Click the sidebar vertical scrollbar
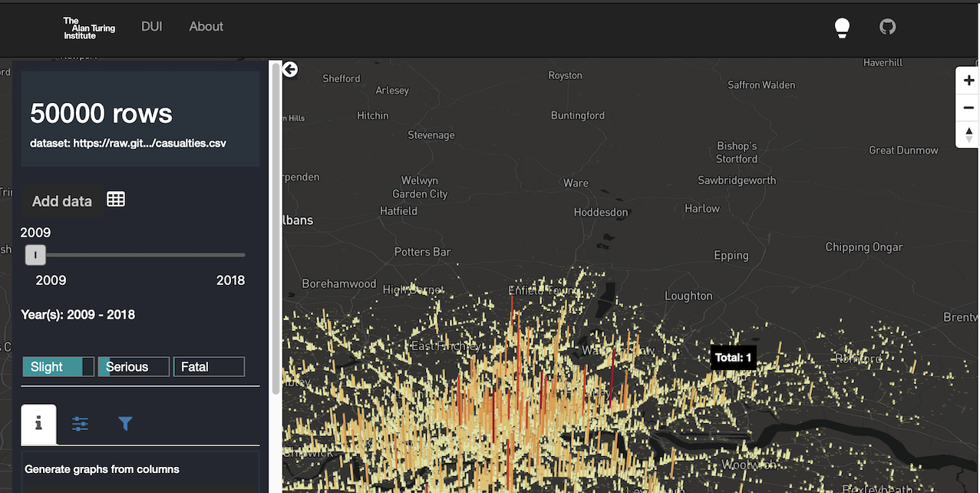This screenshot has height=493, width=980. (x=276, y=230)
